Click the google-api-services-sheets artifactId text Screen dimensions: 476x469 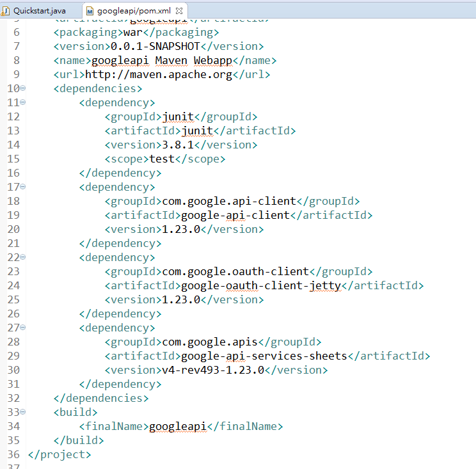point(264,356)
